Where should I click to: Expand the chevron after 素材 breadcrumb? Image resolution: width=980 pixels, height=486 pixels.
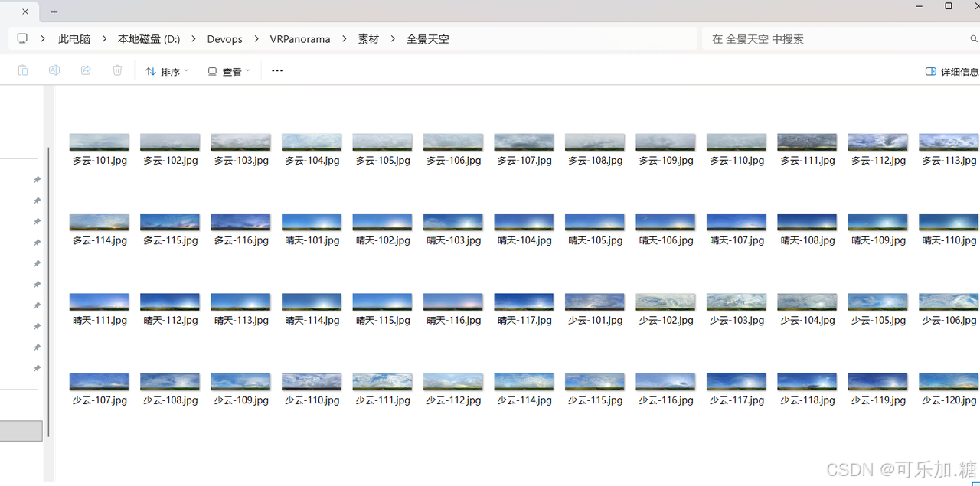click(393, 39)
